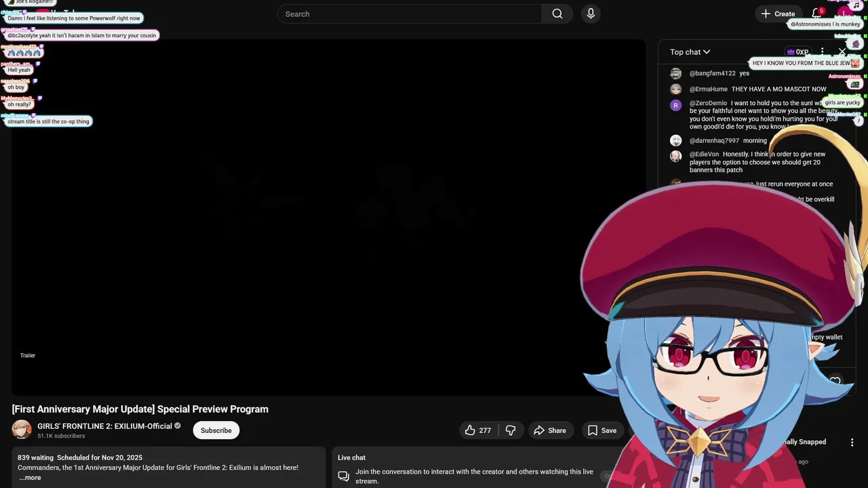Click @EdieVon's banners message

coord(758,162)
